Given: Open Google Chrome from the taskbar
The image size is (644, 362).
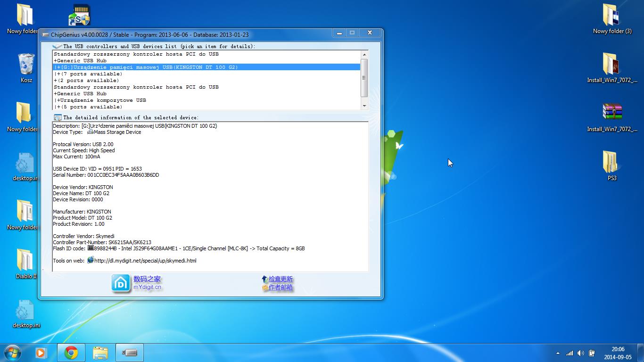Looking at the screenshot, I should pos(71,353).
